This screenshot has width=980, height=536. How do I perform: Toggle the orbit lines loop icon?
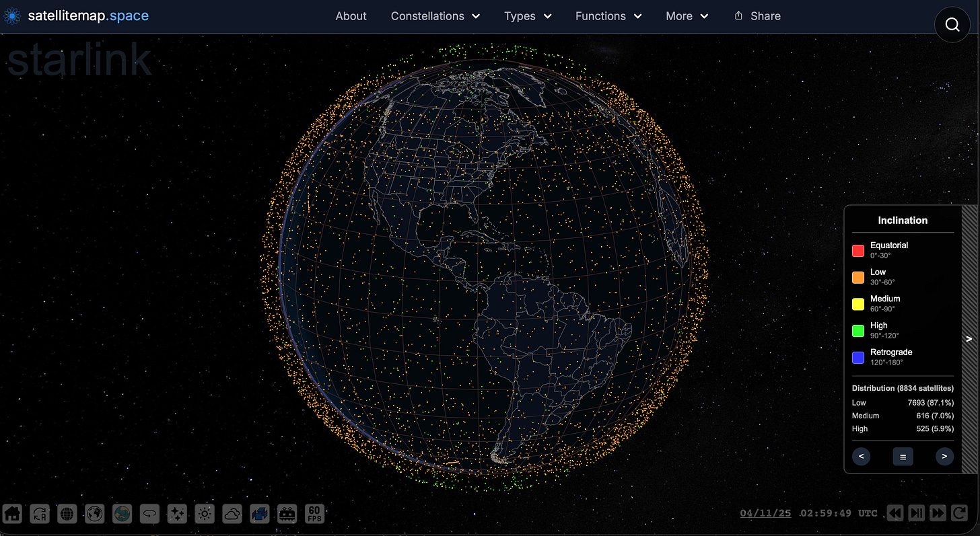(149, 514)
